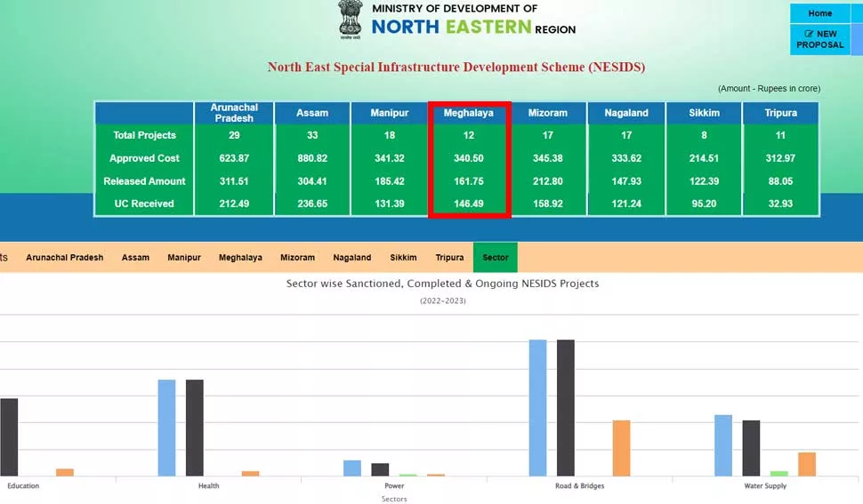Open the Mizoram tab
The image size is (863, 504).
pyautogui.click(x=298, y=257)
